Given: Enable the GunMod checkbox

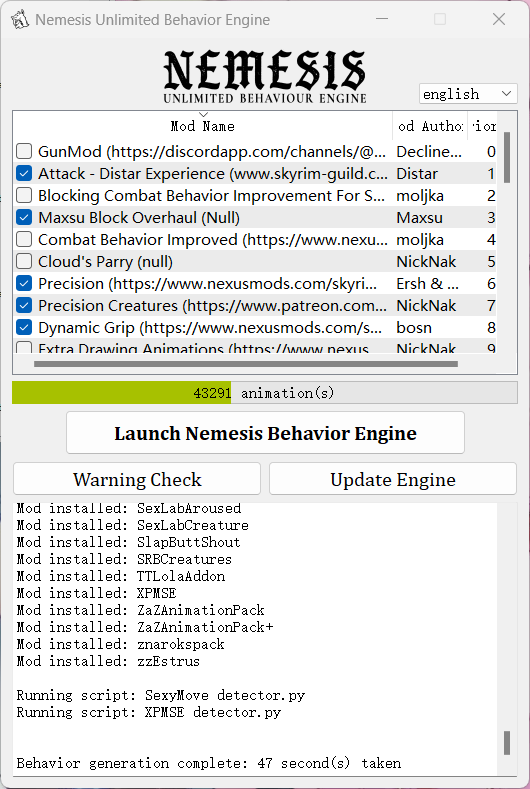Looking at the screenshot, I should tap(24, 151).
